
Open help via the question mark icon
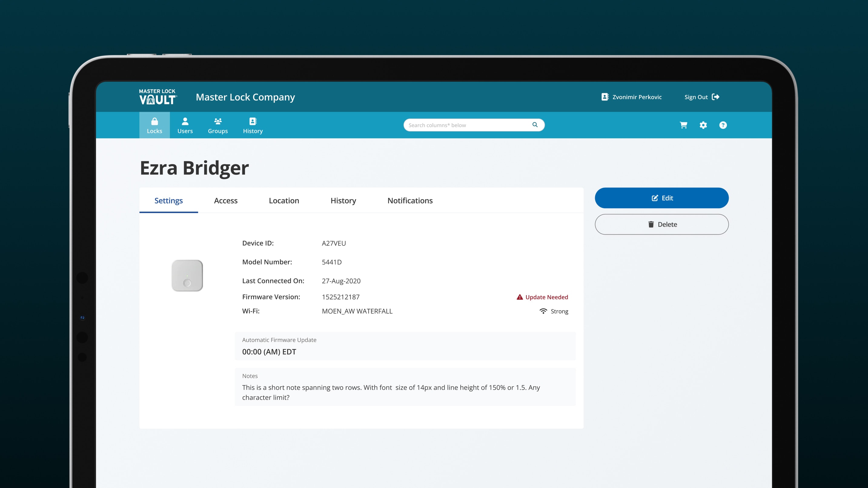coord(723,125)
